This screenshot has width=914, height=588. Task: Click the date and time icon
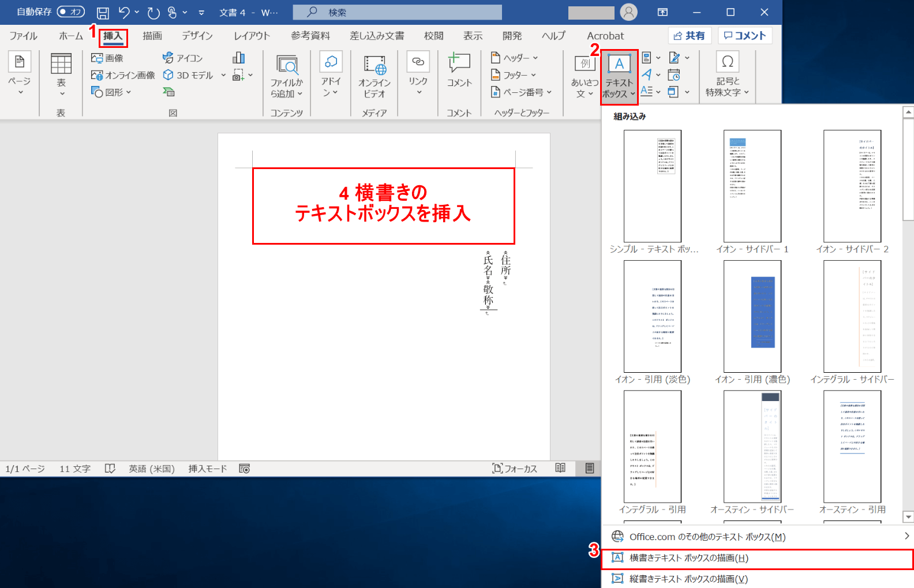point(673,75)
